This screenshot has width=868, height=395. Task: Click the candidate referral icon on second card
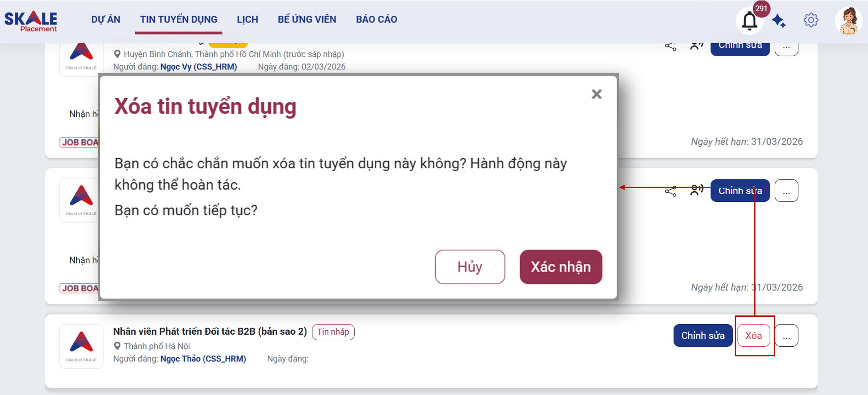[697, 190]
